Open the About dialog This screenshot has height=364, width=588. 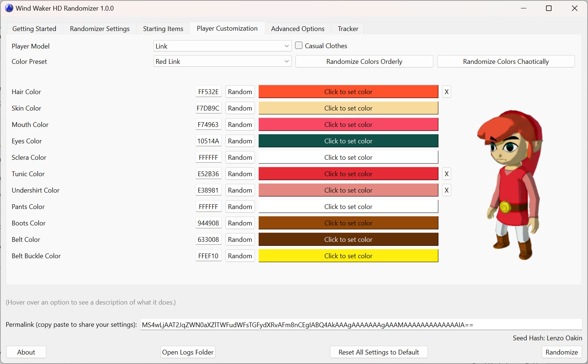pos(26,352)
